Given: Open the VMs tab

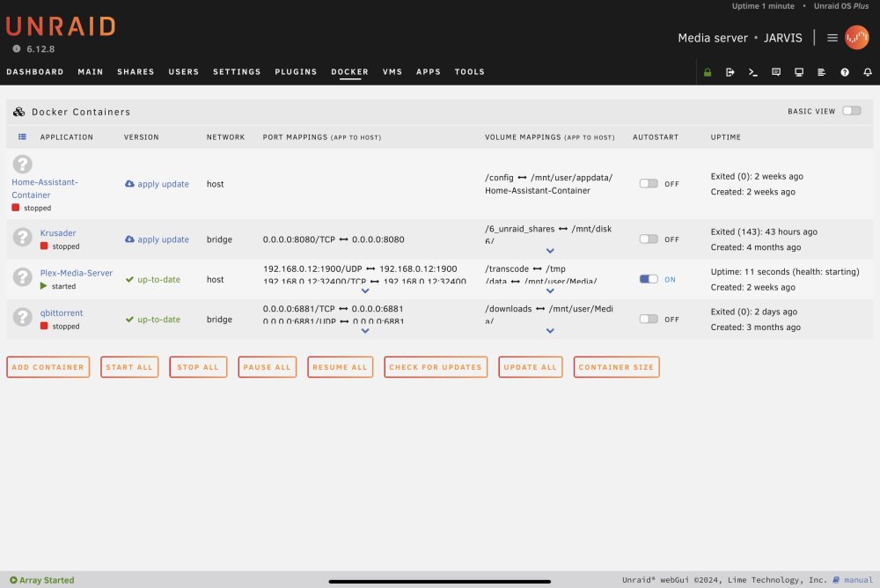Looking at the screenshot, I should (392, 72).
